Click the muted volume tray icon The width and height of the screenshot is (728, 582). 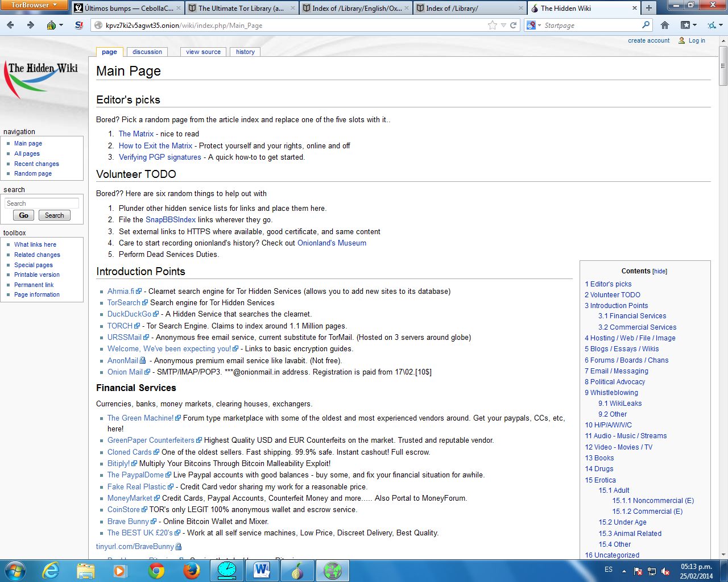tap(665, 571)
